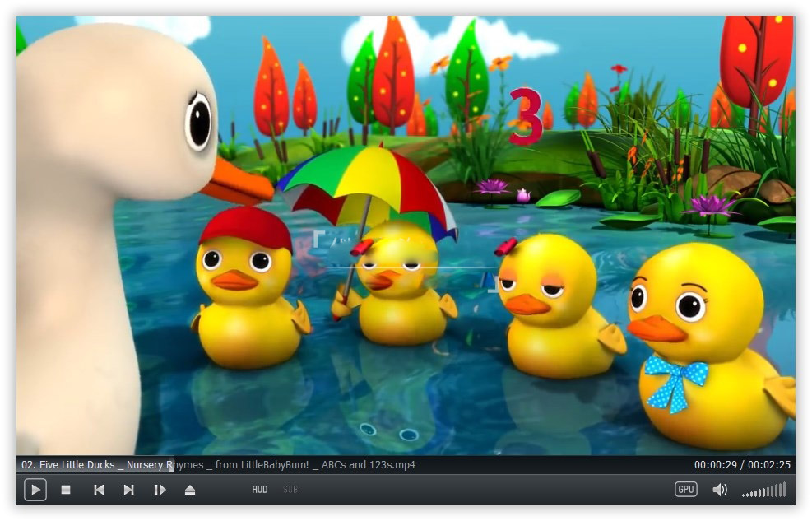The height and width of the screenshot is (521, 812).
Task: Click the duck video frame
Action: pos(406,235)
